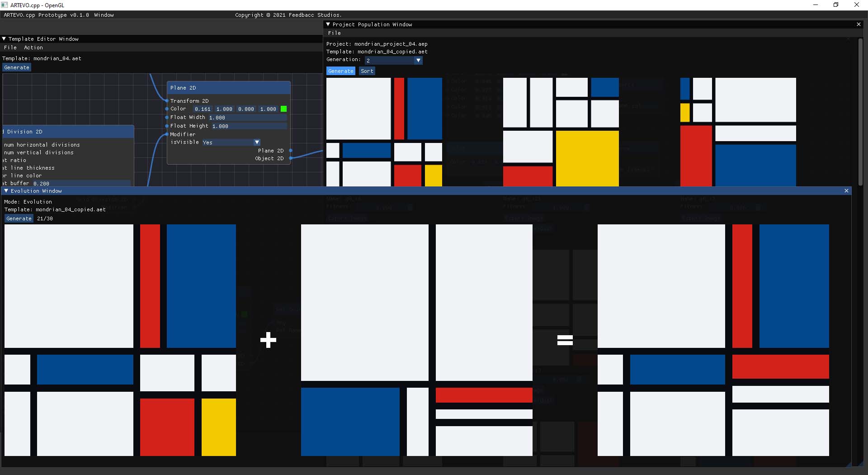Select first population thumbnail with red stripe
Screen dimensions: 868x475
pos(384,132)
